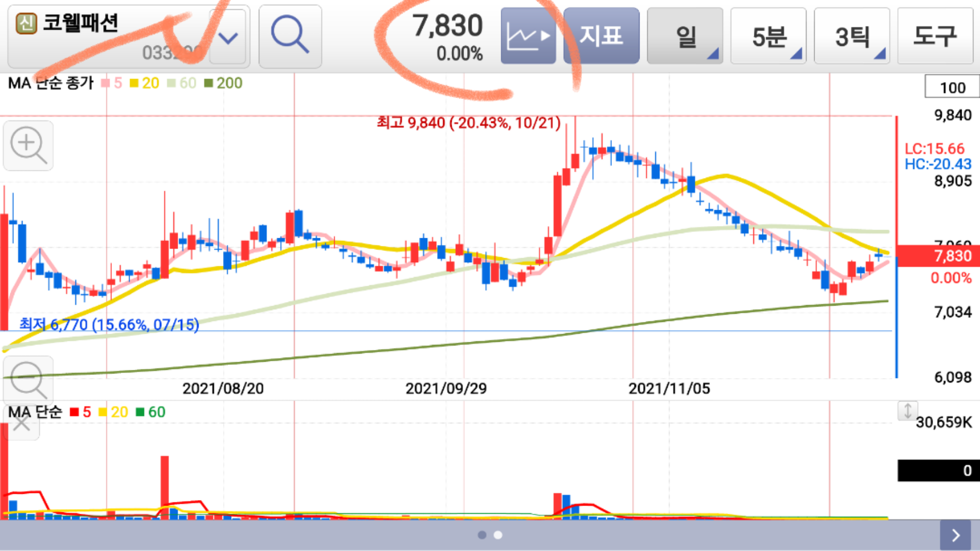Tap the HC:-20.43 label
This screenshot has height=551, width=980.
coord(938,164)
